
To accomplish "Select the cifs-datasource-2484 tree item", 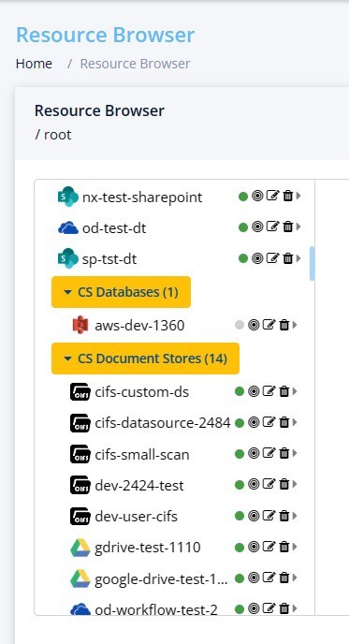I will (x=163, y=423).
